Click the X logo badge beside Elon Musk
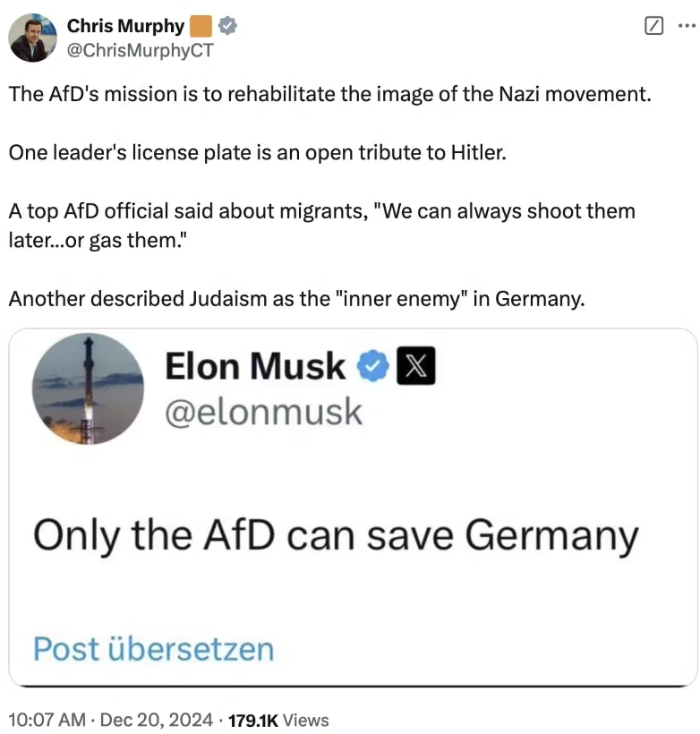700x734 pixels. coord(414,366)
